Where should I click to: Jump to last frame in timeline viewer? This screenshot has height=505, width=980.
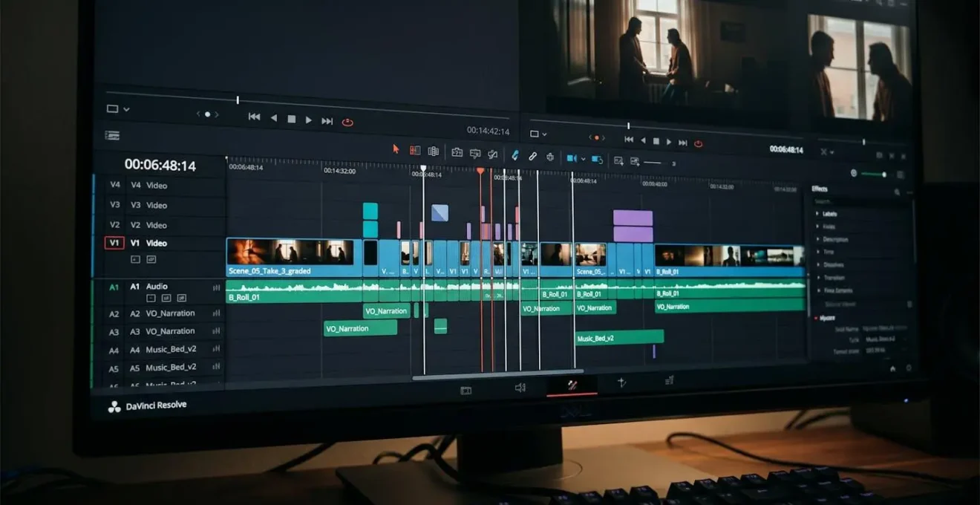[683, 142]
